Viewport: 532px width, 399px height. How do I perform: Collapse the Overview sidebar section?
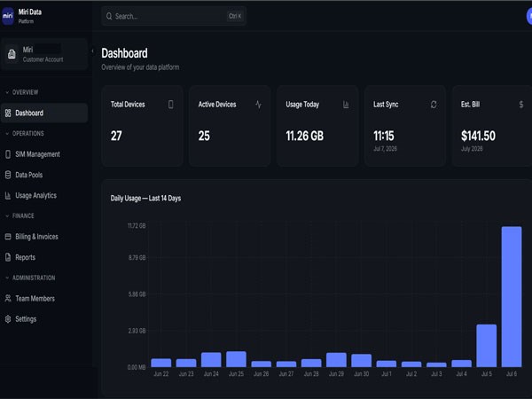21,92
